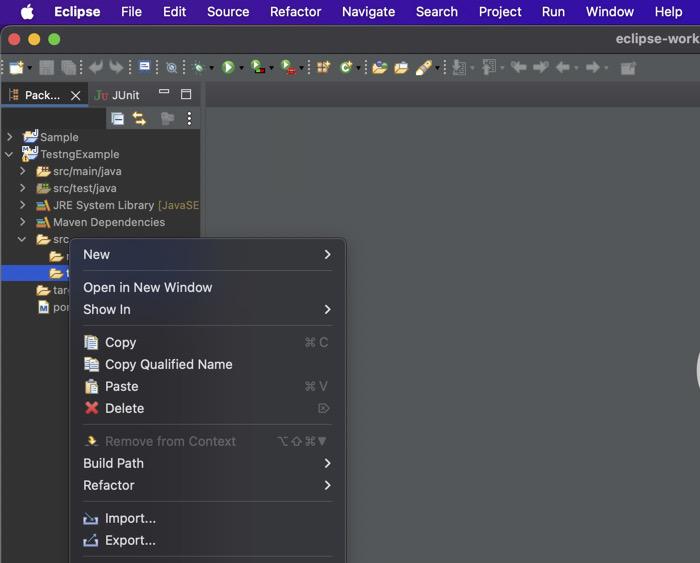Expand the src/test/java folder
The width and height of the screenshot is (700, 563).
click(22, 188)
